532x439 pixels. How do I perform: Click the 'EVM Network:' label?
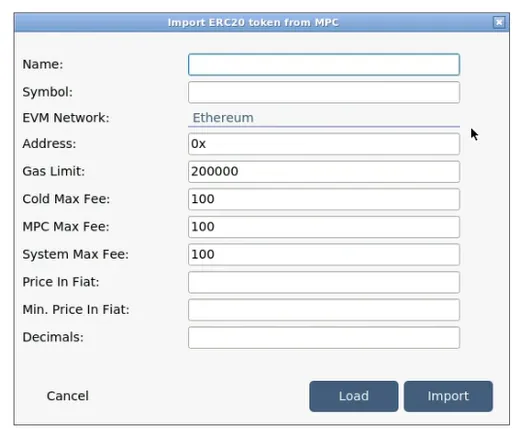(66, 118)
